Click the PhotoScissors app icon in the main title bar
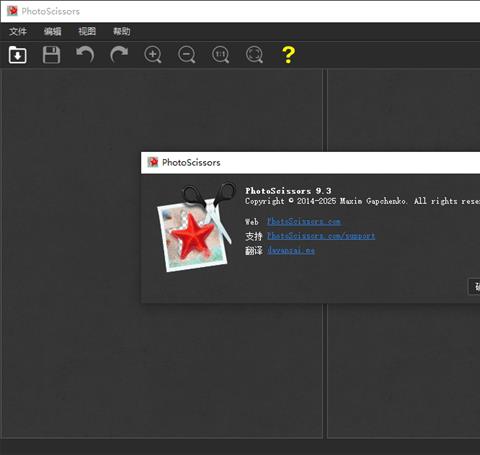The image size is (480, 455). pos(12,11)
